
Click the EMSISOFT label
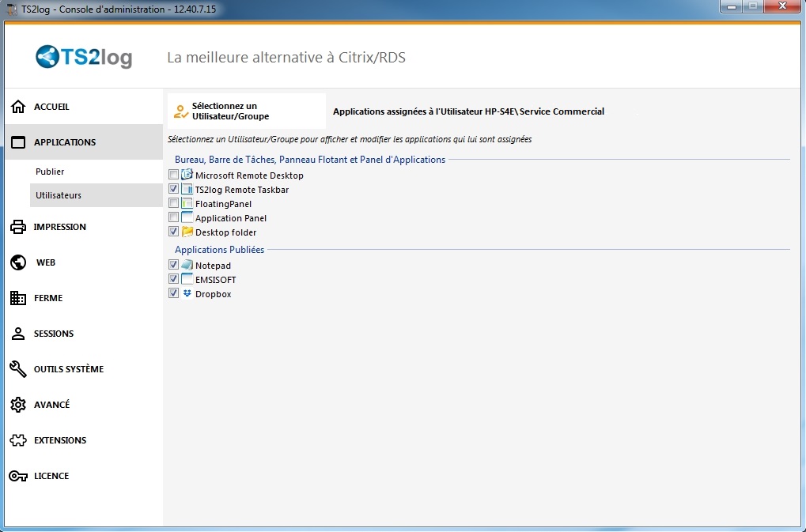click(215, 280)
